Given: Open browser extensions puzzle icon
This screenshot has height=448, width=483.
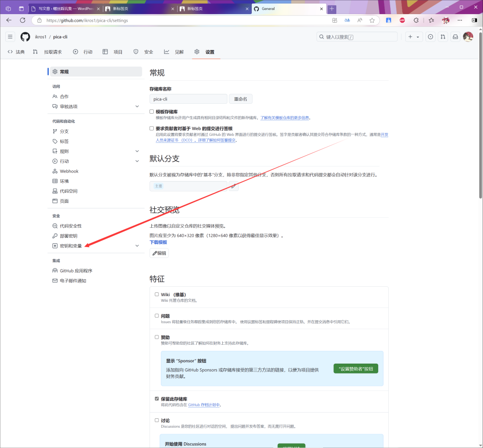Looking at the screenshot, I should [x=416, y=20].
